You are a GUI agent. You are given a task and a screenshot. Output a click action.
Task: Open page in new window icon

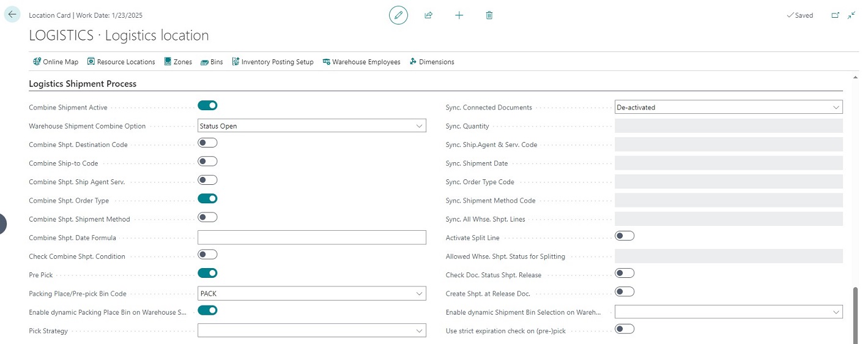[836, 15]
